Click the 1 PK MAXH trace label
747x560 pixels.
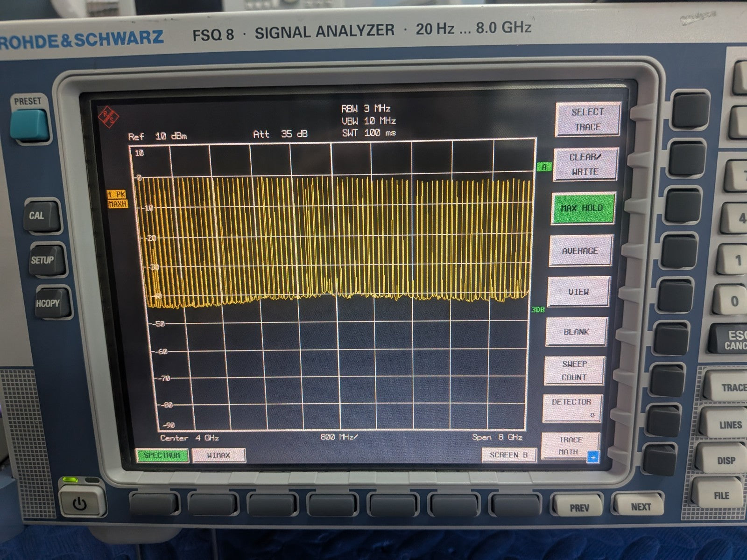tap(117, 199)
